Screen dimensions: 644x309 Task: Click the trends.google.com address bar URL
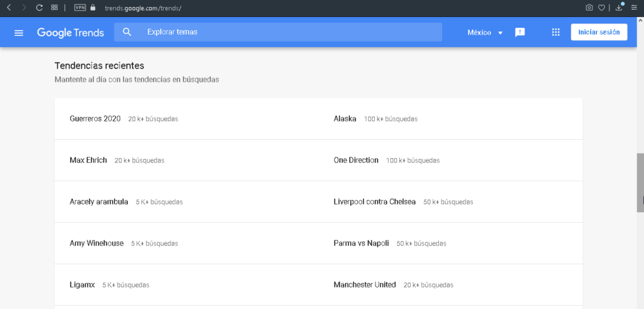tap(143, 8)
